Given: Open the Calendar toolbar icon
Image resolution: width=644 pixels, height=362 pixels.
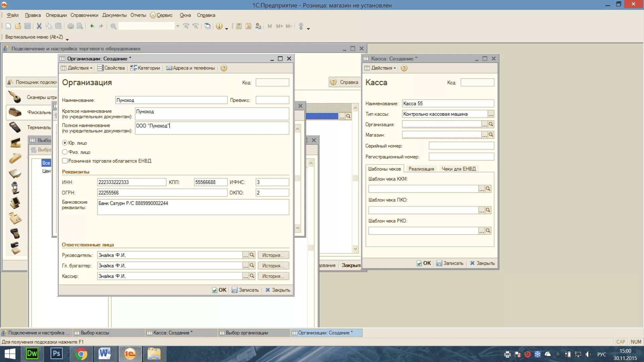Looking at the screenshot, I should (248, 26).
